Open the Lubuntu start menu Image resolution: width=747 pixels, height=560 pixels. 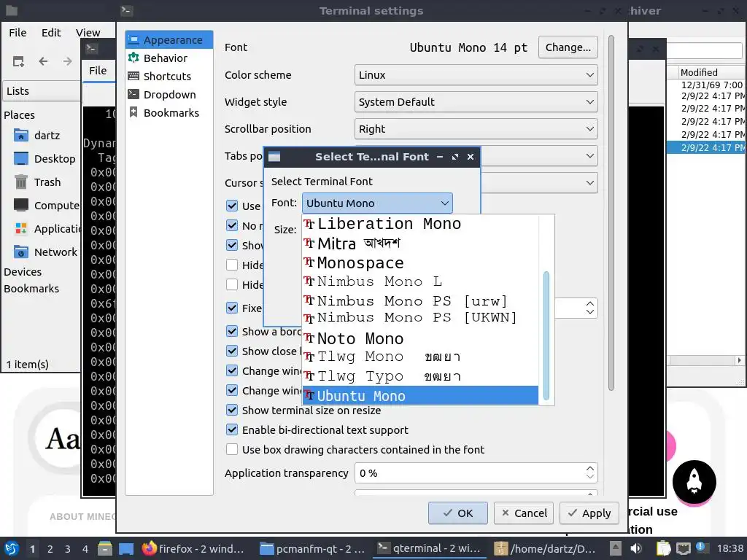tap(12, 548)
